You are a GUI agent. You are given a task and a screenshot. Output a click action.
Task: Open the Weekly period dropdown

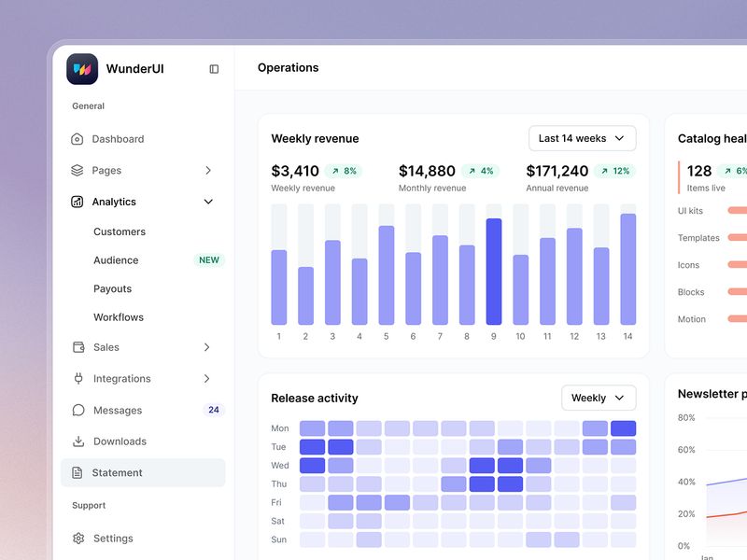(x=599, y=399)
